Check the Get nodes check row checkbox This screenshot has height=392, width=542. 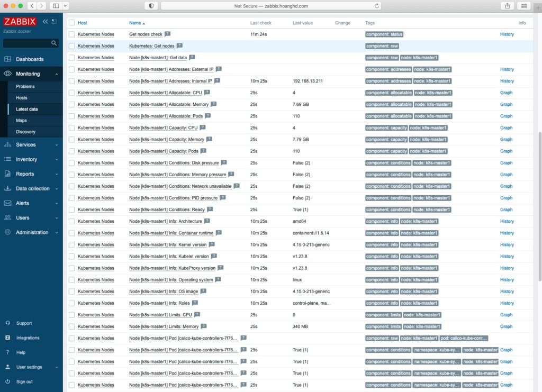71,34
